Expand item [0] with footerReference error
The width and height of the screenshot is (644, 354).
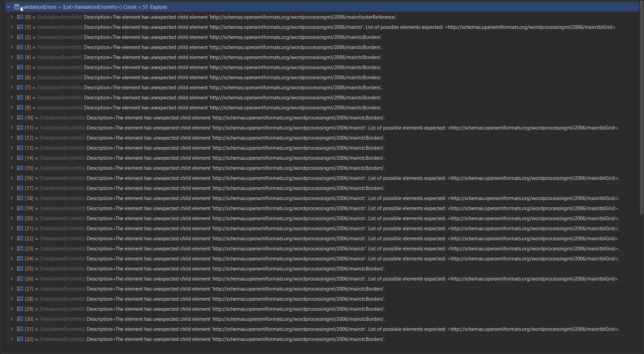point(11,17)
